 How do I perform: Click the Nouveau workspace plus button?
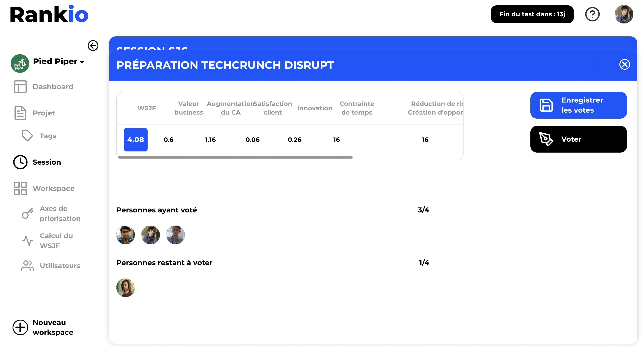(x=20, y=327)
